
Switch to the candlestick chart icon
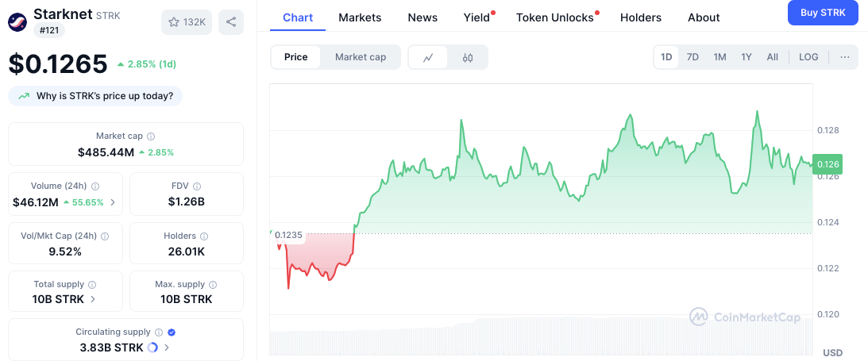468,57
